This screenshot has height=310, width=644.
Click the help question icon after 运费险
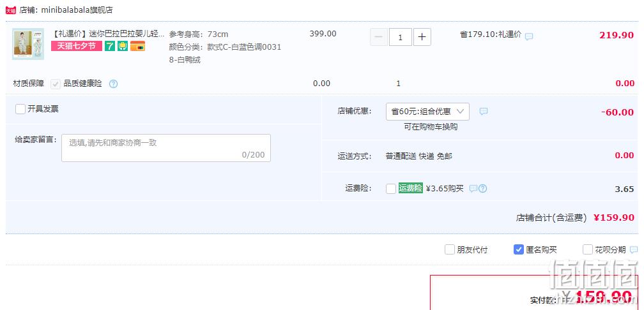click(x=482, y=189)
